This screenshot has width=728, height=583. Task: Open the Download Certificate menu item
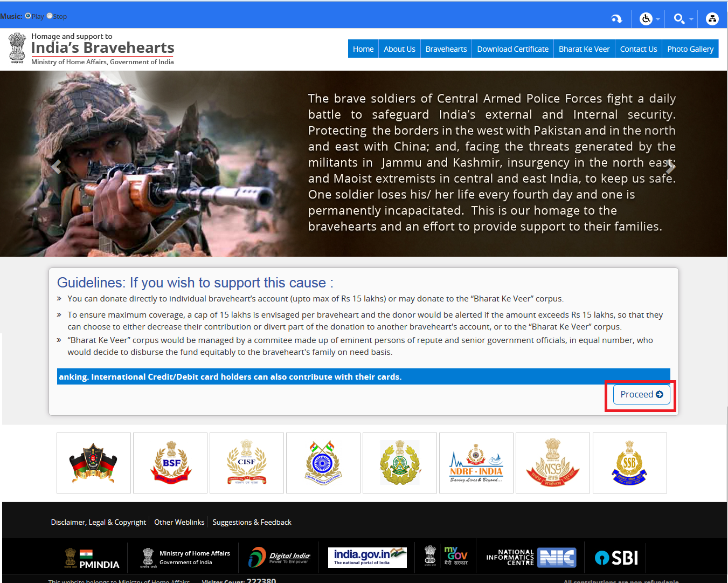click(512, 49)
